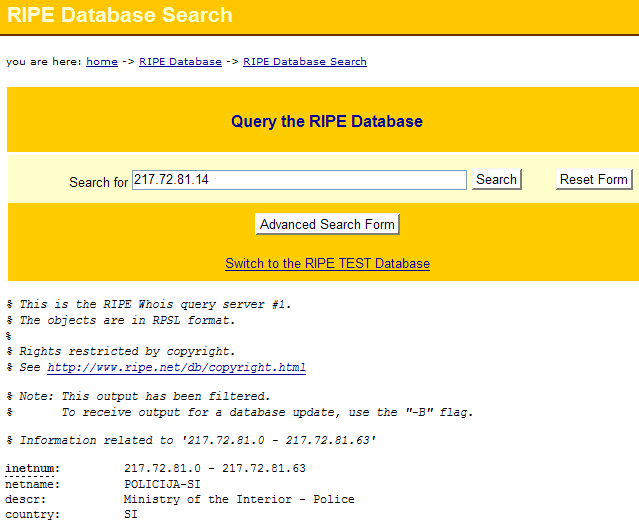Open the RIPE Database Search breadcrumb link

[x=305, y=62]
